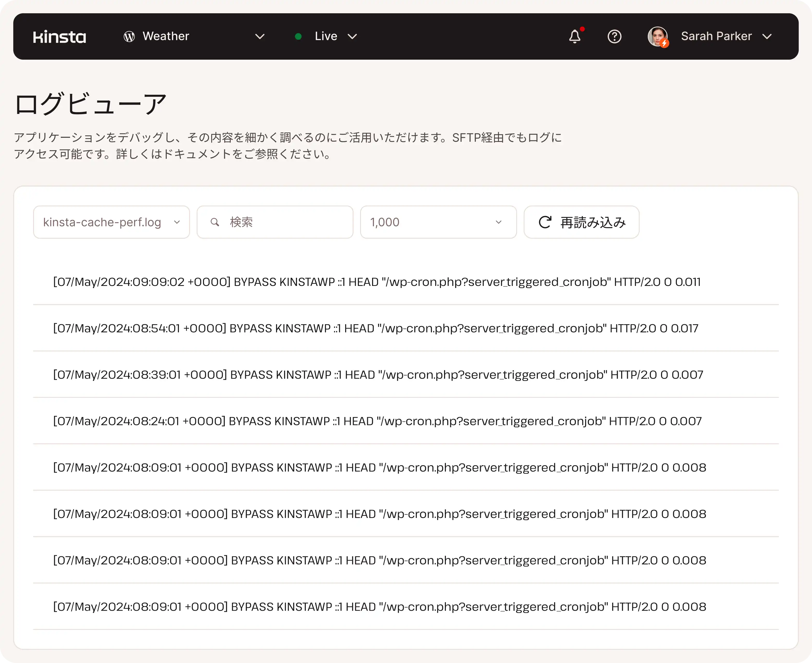Click the green Live status dot
Image resolution: width=812 pixels, height=663 pixels.
pyautogui.click(x=299, y=37)
